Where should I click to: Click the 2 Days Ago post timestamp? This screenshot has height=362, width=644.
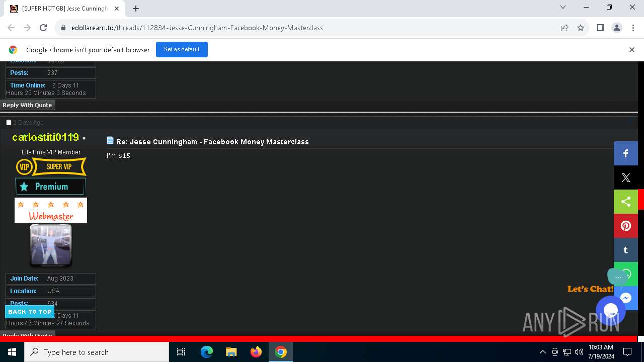29,123
